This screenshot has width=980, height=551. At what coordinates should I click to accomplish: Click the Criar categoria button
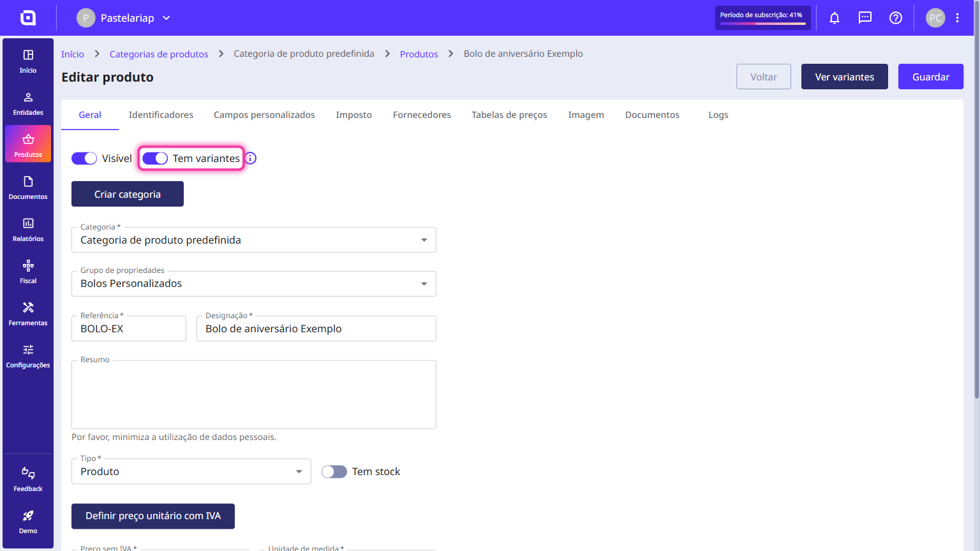click(128, 194)
